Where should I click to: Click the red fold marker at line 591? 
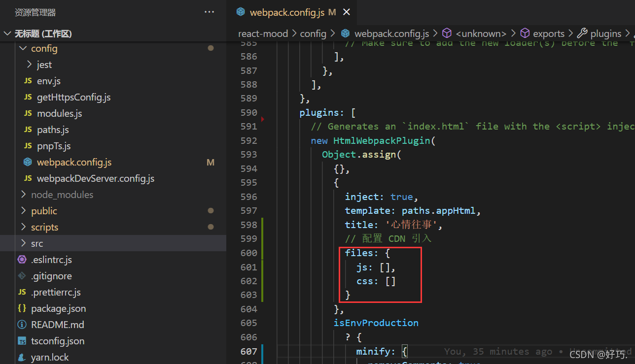pos(263,119)
